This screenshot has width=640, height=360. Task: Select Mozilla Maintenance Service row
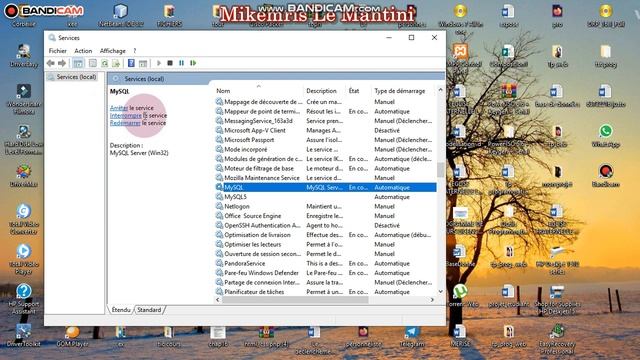(x=325, y=178)
